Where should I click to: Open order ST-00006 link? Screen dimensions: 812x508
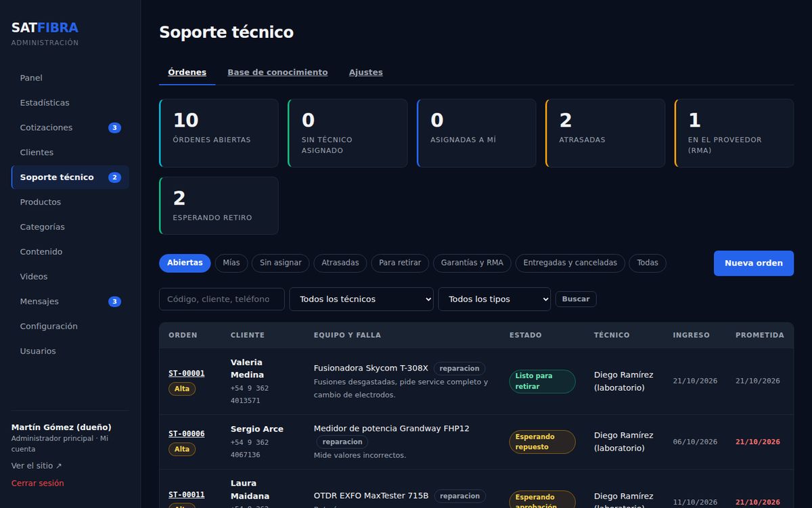[x=187, y=434]
